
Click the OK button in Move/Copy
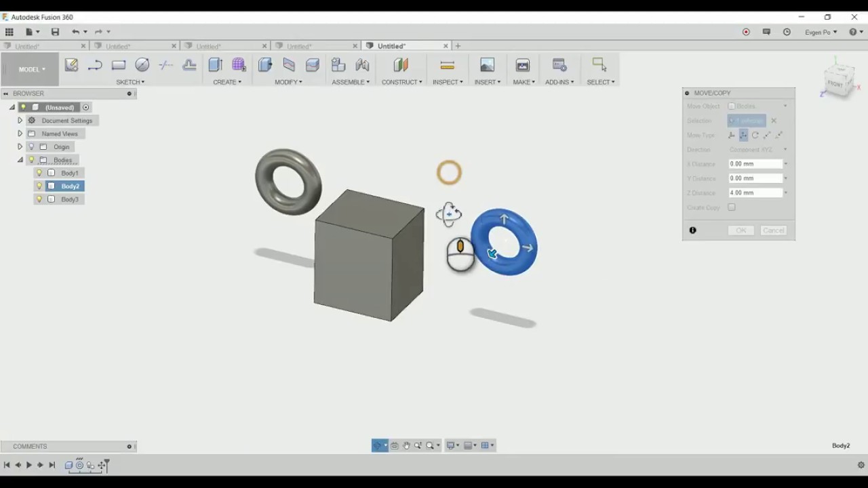741,230
